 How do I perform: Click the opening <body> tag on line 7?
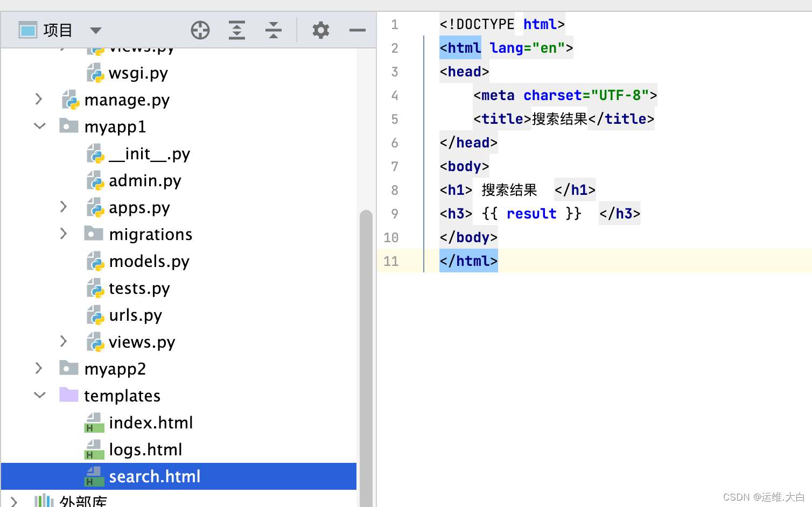click(464, 166)
